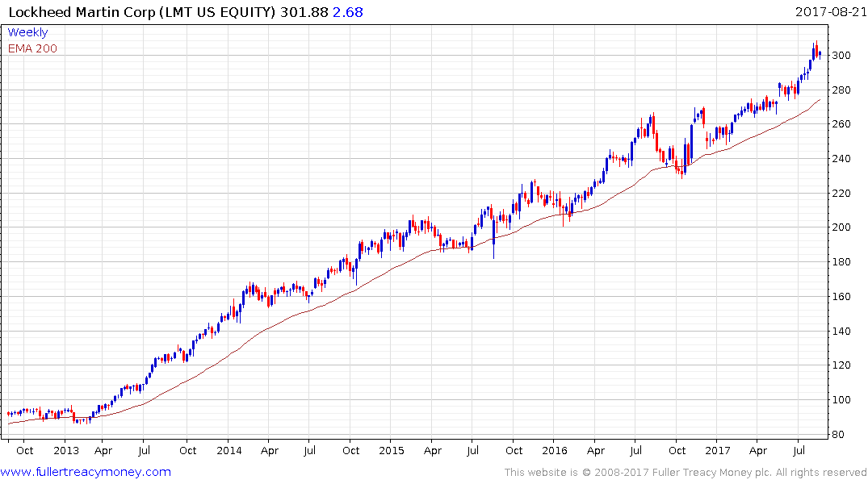Screen dimensions: 868x484
Task: Click the 280 price axis label
Action: point(841,90)
